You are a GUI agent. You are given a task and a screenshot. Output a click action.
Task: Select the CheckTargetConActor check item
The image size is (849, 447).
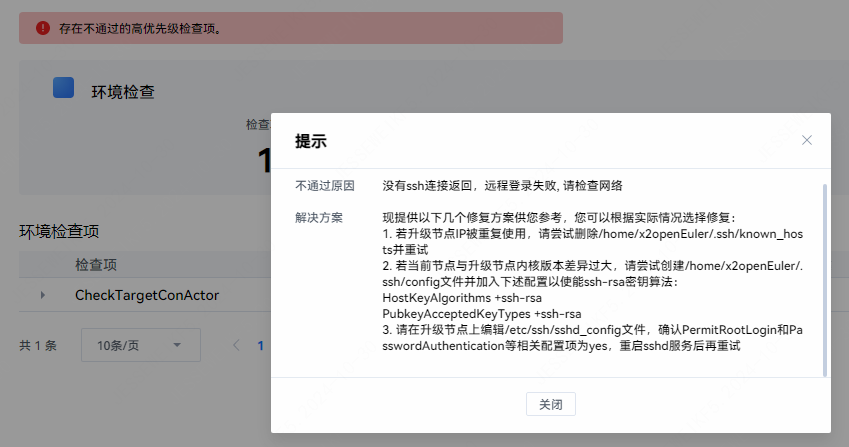click(x=147, y=295)
